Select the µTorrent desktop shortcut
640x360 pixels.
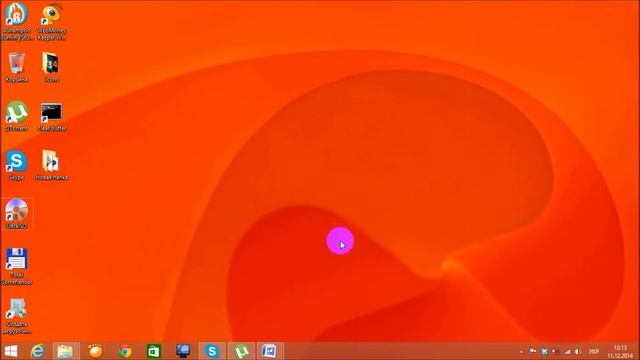(16, 116)
